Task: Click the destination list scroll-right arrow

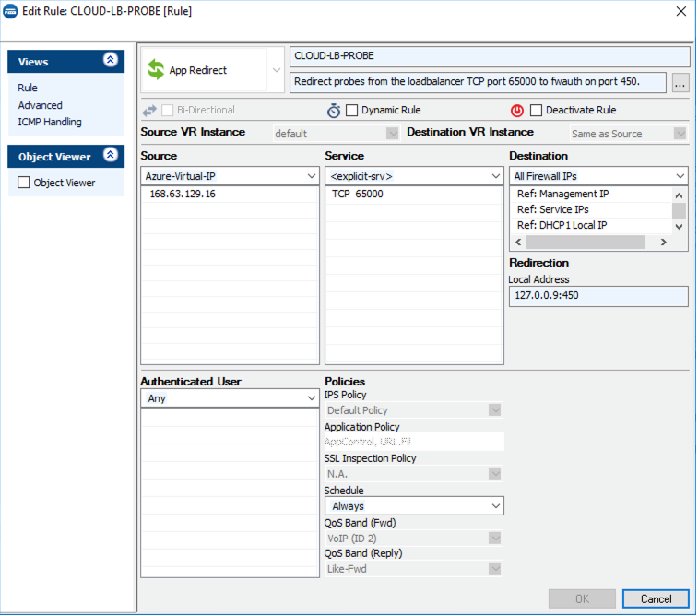Action: (x=663, y=243)
